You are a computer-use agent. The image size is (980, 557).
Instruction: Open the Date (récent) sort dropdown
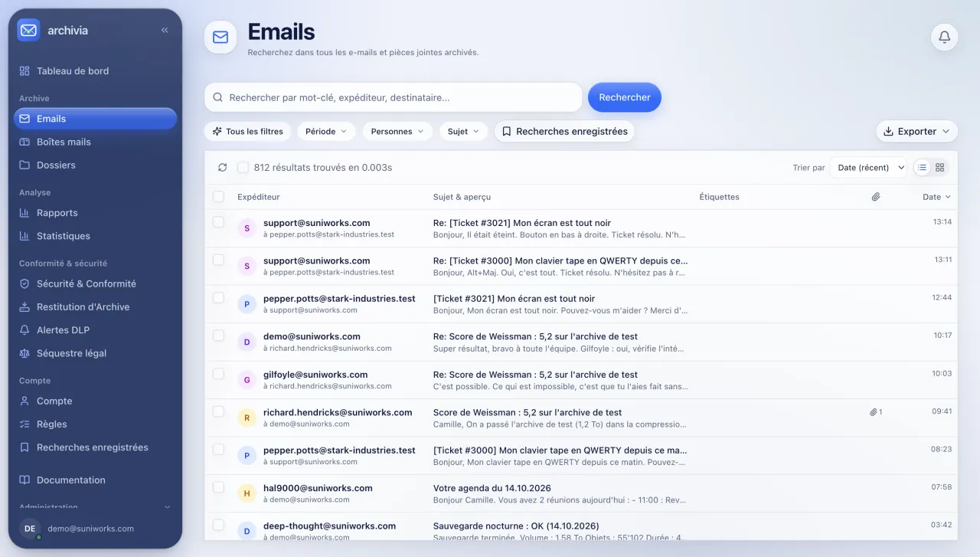(868, 167)
